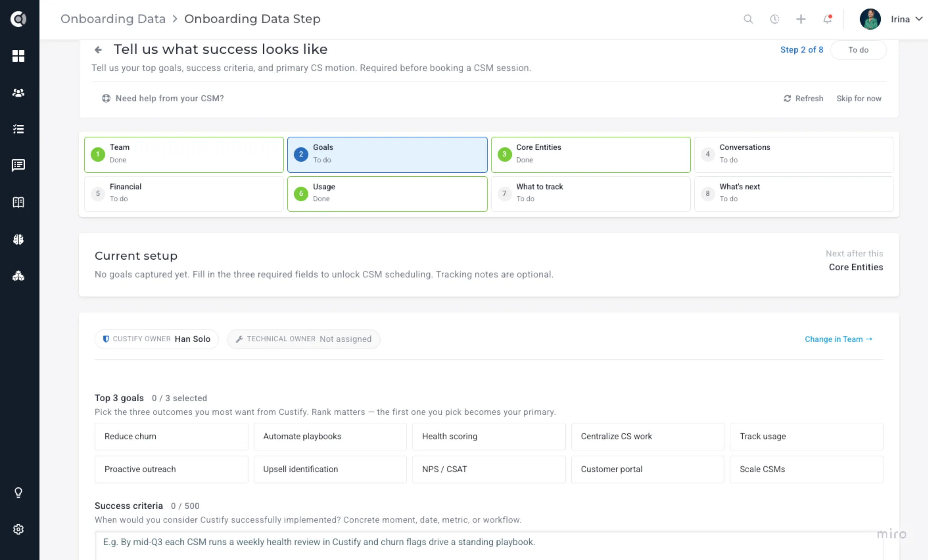
Task: Select the What's next step
Action: tap(794, 194)
